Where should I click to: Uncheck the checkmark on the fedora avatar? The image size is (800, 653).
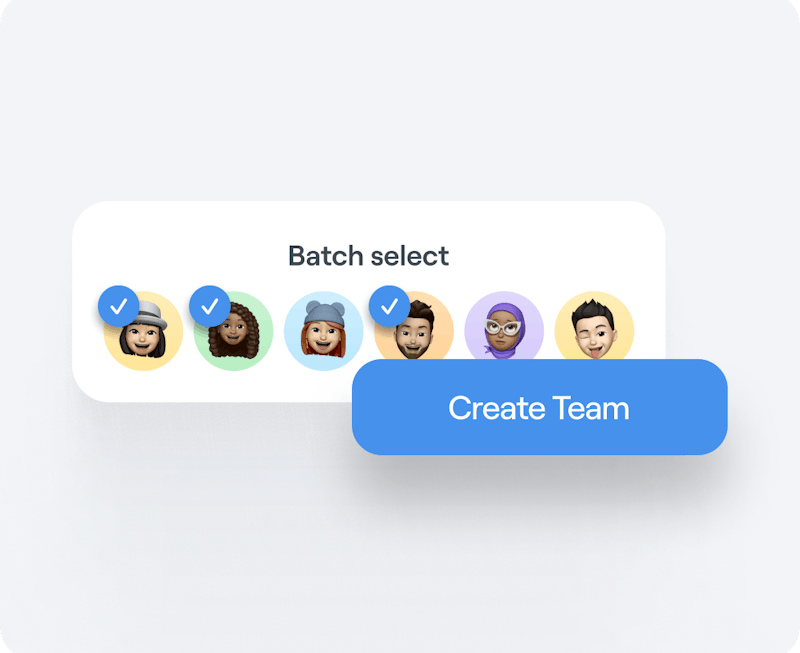[118, 306]
